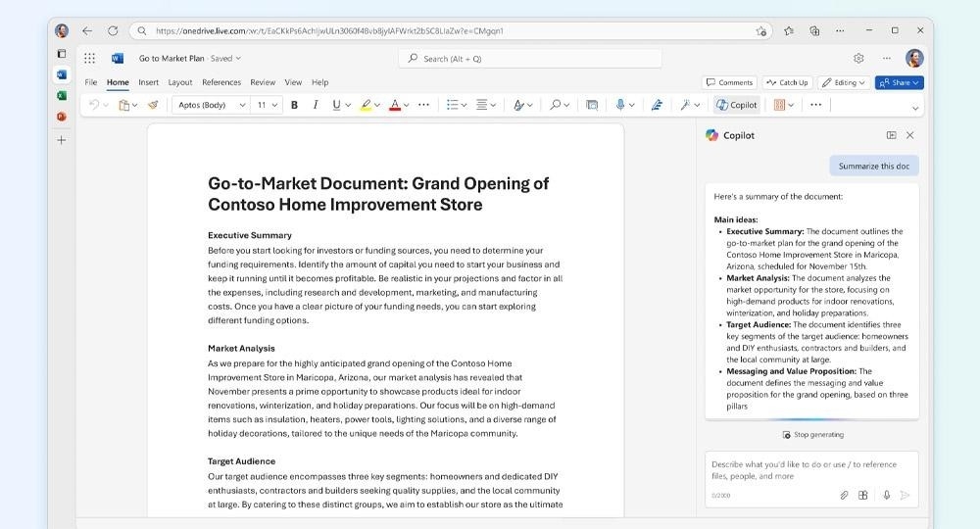Open the settings gear icon
This screenshot has width=980, height=529.
click(858, 58)
